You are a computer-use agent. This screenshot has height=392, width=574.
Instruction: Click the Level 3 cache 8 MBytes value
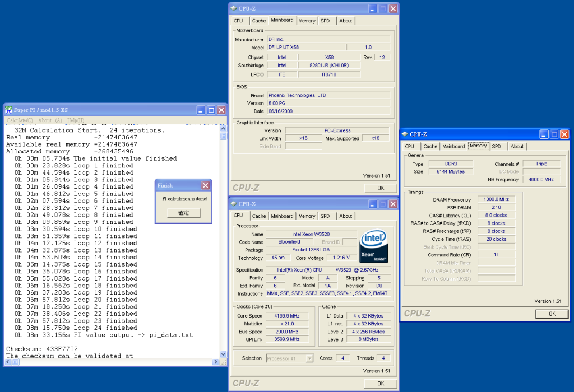pyautogui.click(x=369, y=339)
